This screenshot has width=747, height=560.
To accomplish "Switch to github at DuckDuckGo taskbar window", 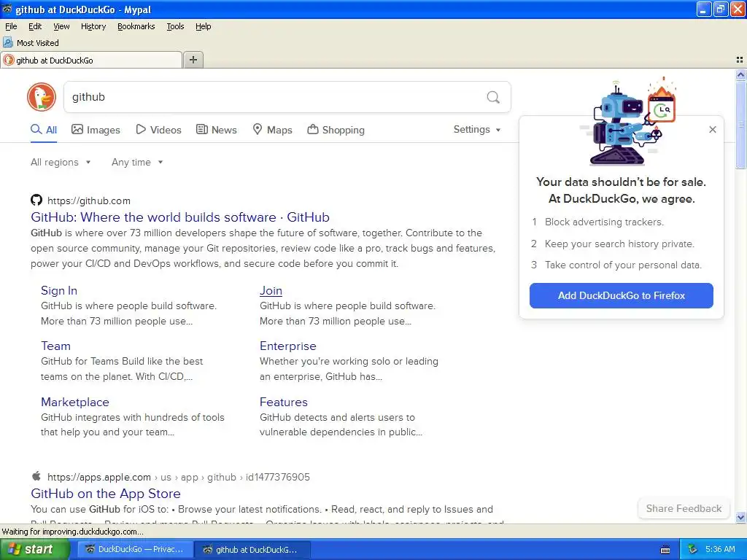I will pyautogui.click(x=252, y=550).
